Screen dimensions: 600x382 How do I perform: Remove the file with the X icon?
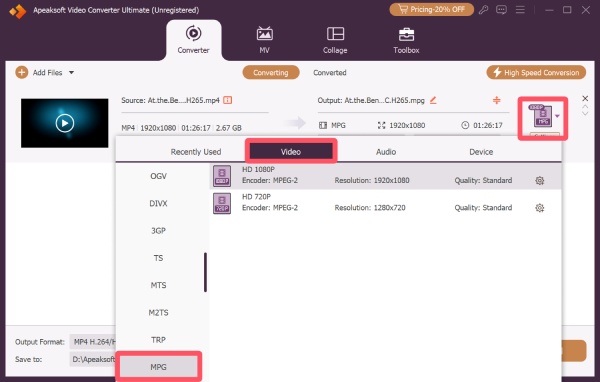pyautogui.click(x=585, y=98)
